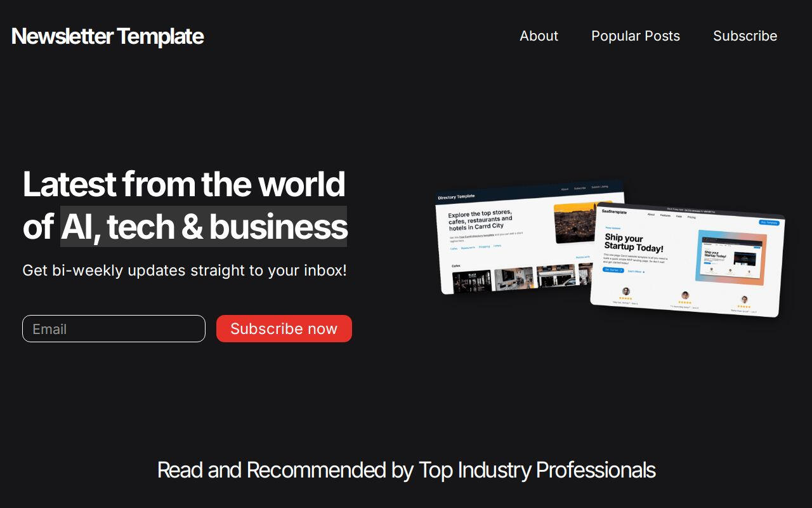Click the gradient laptop mockup image in SaaS preview

pyautogui.click(x=731, y=258)
